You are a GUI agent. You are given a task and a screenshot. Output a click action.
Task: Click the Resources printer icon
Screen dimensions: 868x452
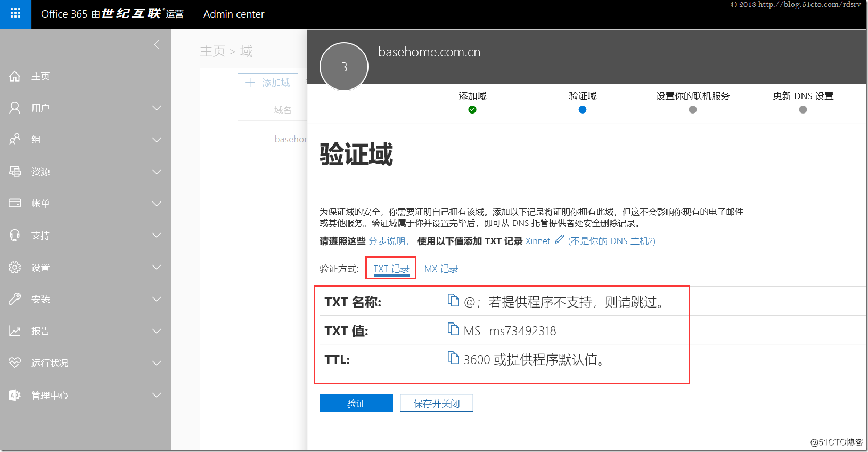click(x=15, y=172)
